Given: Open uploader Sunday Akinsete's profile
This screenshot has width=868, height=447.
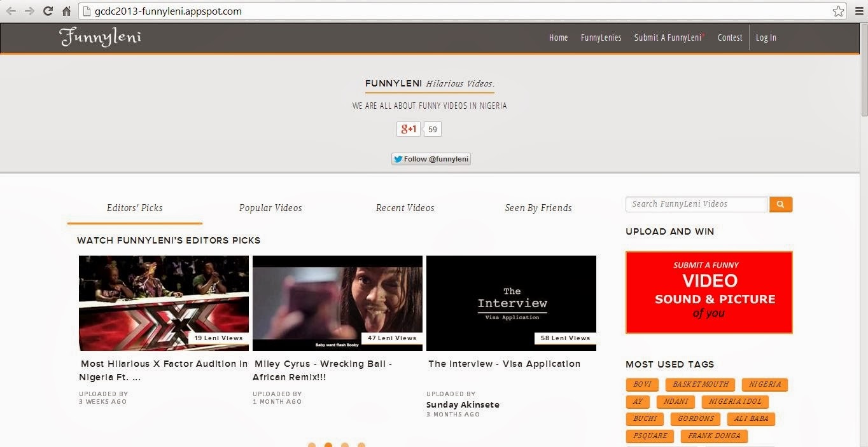Looking at the screenshot, I should 463,404.
